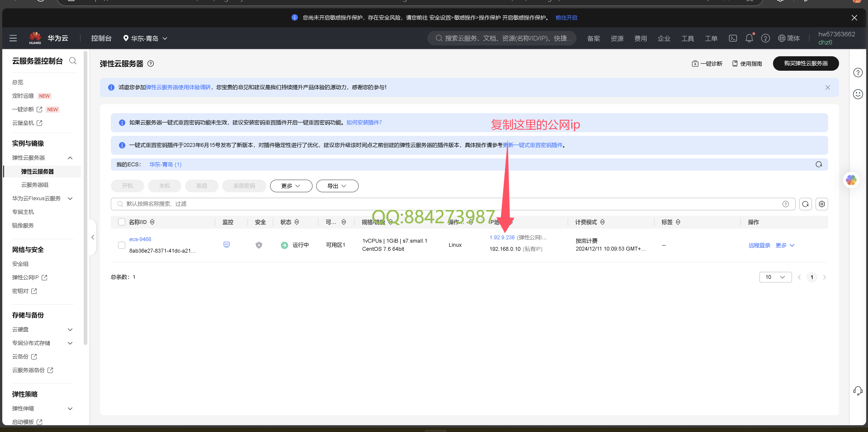This screenshot has height=432, width=868.
Task: Open account hw57363662 user menu
Action: tap(836, 38)
